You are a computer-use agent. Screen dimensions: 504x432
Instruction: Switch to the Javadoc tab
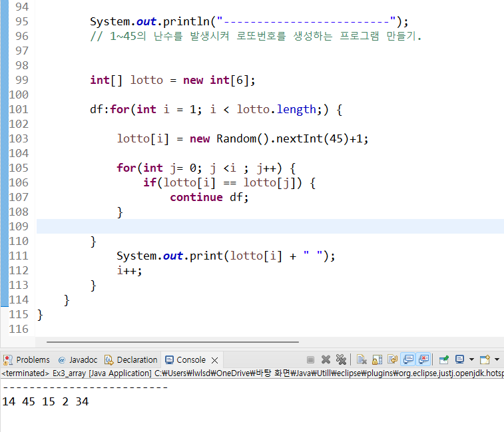pos(78,359)
